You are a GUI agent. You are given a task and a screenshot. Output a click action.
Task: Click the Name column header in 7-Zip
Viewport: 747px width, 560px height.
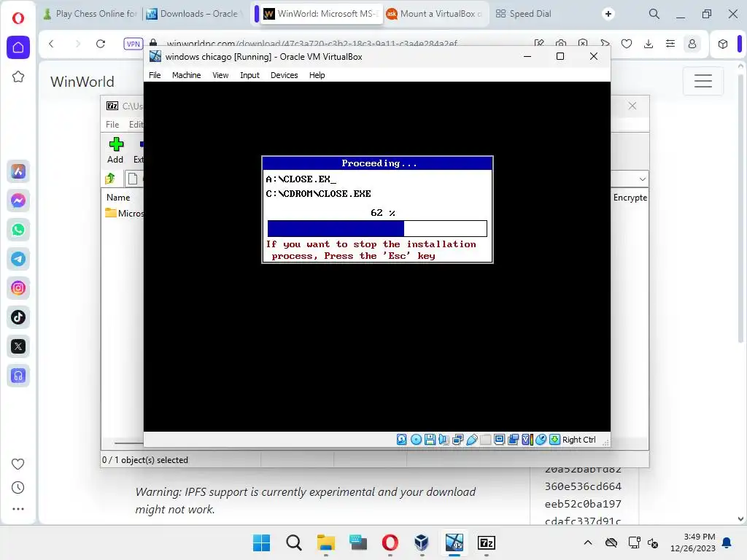coord(118,197)
